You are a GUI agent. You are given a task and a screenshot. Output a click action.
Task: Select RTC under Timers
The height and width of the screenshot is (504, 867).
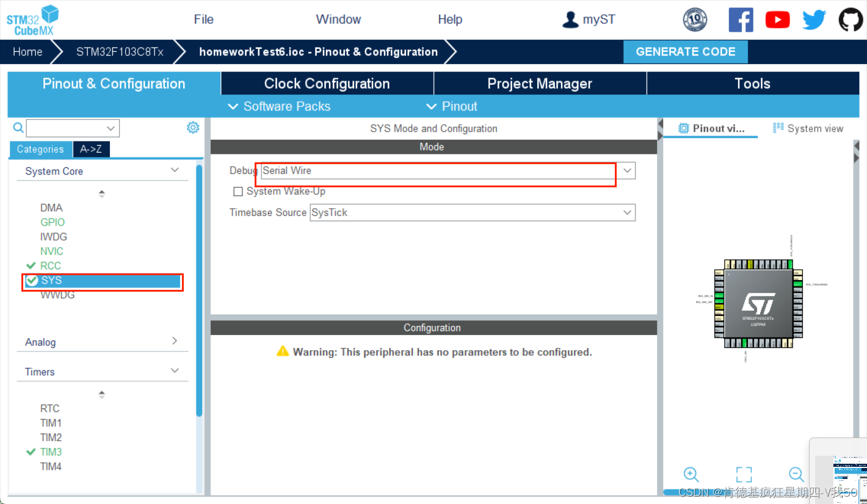[50, 409]
